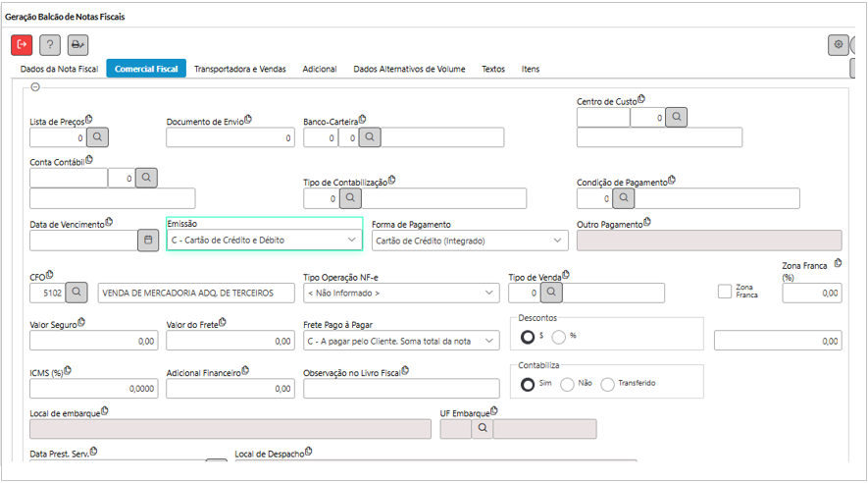
Task: Select Transferido option under Contabiliza
Action: point(607,384)
